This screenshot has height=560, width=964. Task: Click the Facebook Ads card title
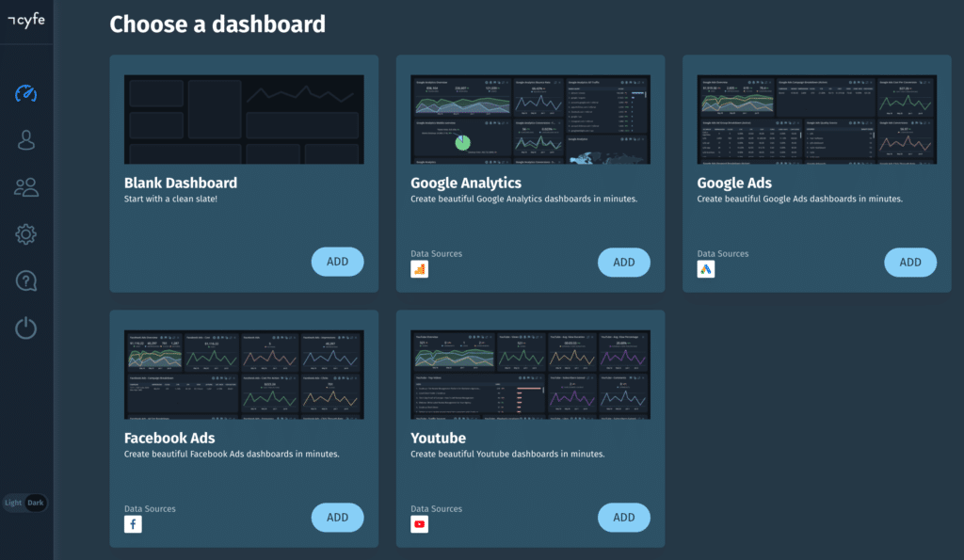[x=169, y=439]
